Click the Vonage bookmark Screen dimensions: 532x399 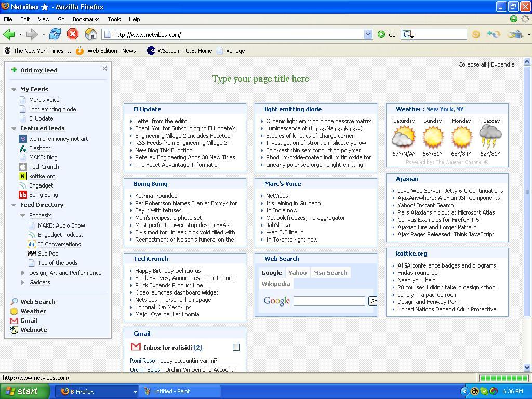point(231,50)
